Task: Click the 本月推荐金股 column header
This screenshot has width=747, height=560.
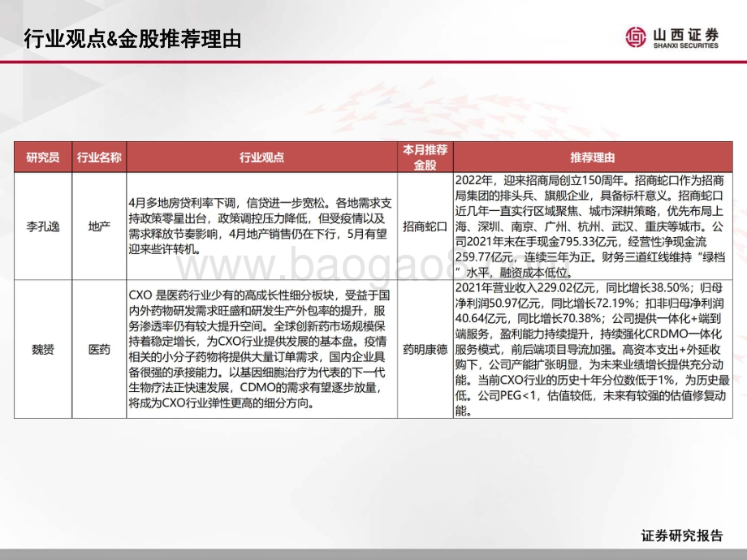Action: [x=425, y=157]
